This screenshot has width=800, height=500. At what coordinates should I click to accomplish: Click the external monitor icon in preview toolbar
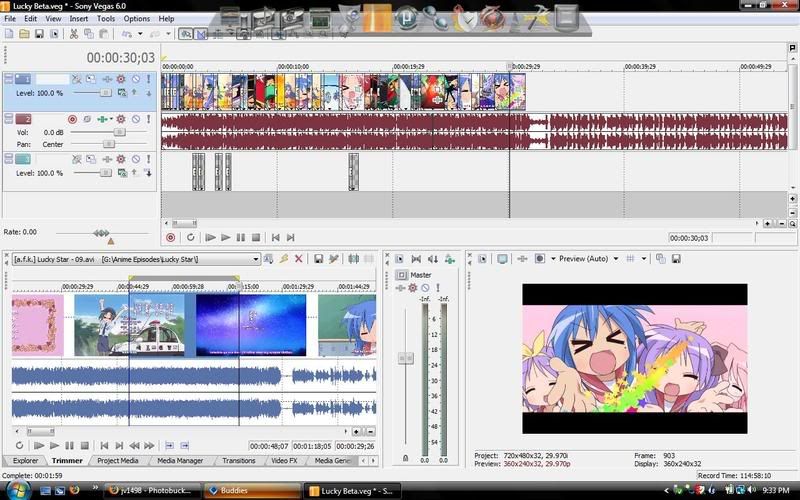tap(502, 258)
